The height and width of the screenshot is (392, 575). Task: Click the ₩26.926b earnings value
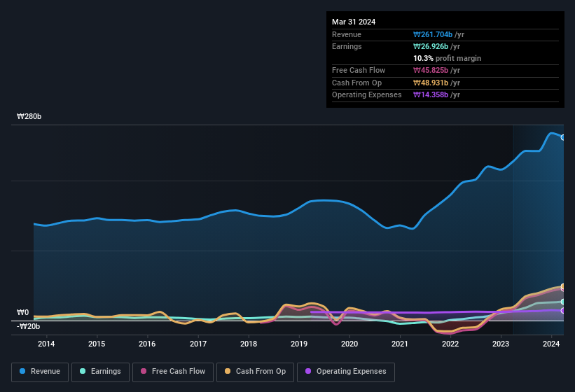point(431,46)
